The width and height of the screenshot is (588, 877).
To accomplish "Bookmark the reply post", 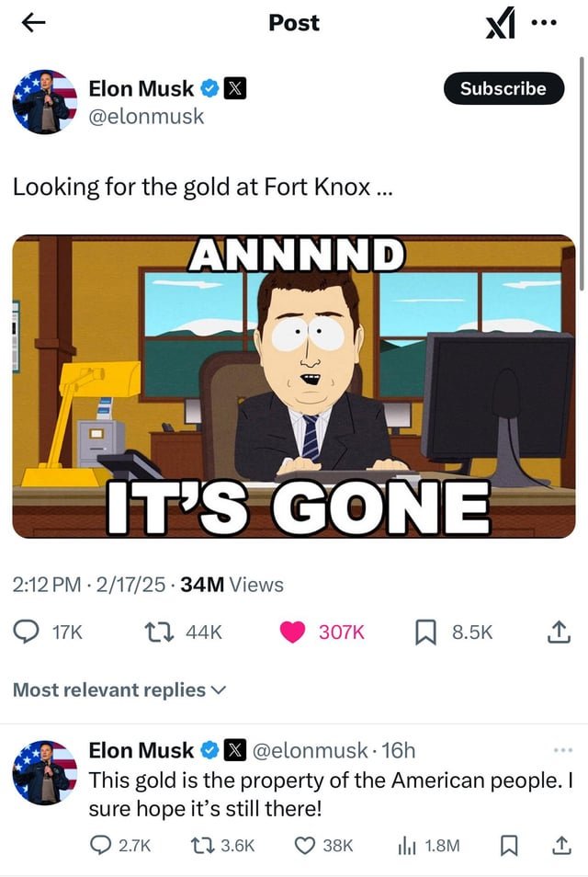I will (508, 845).
